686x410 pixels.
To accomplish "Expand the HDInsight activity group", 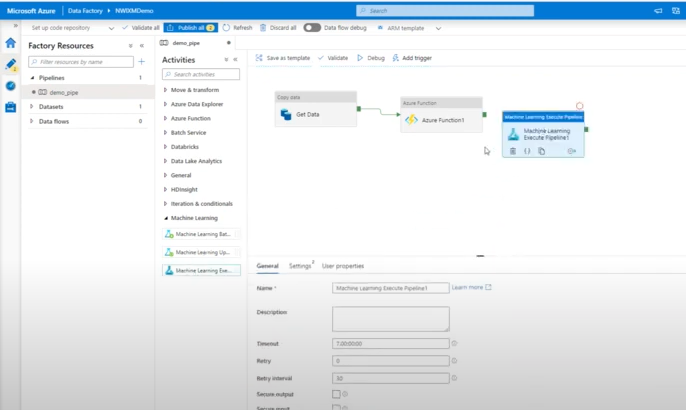I will point(165,189).
